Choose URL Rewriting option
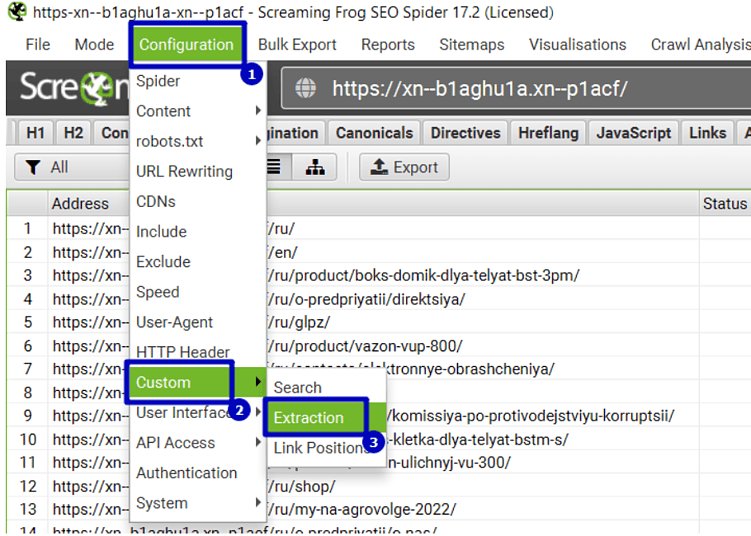The height and width of the screenshot is (536, 751). (x=197, y=171)
